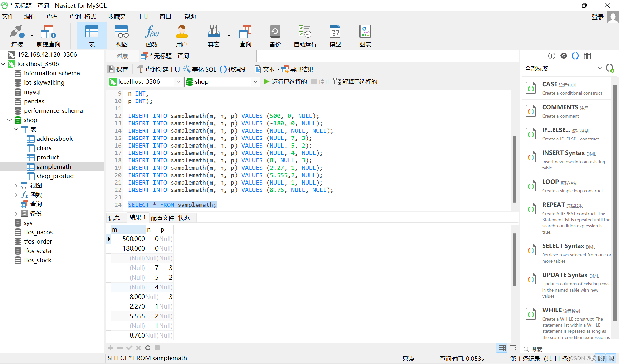Select the Table toolbar icon

(x=92, y=36)
